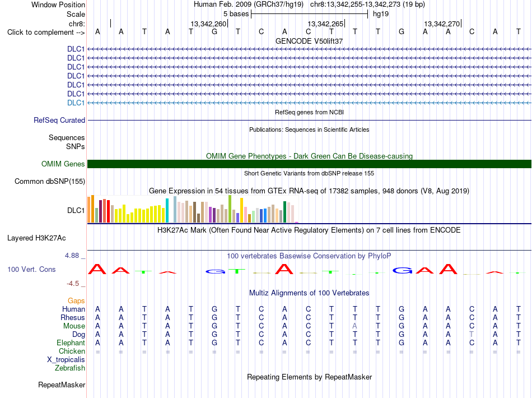Open the 'OMIM Gene Phenotypes' track title
Image resolution: width=532 pixels, height=398 pixels.
pyautogui.click(x=309, y=156)
